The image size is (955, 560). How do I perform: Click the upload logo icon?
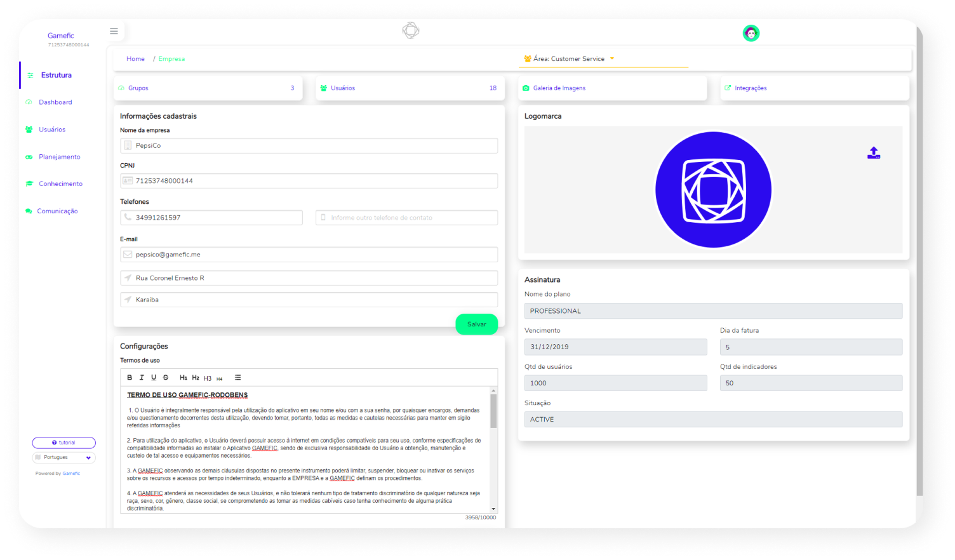pyautogui.click(x=874, y=152)
